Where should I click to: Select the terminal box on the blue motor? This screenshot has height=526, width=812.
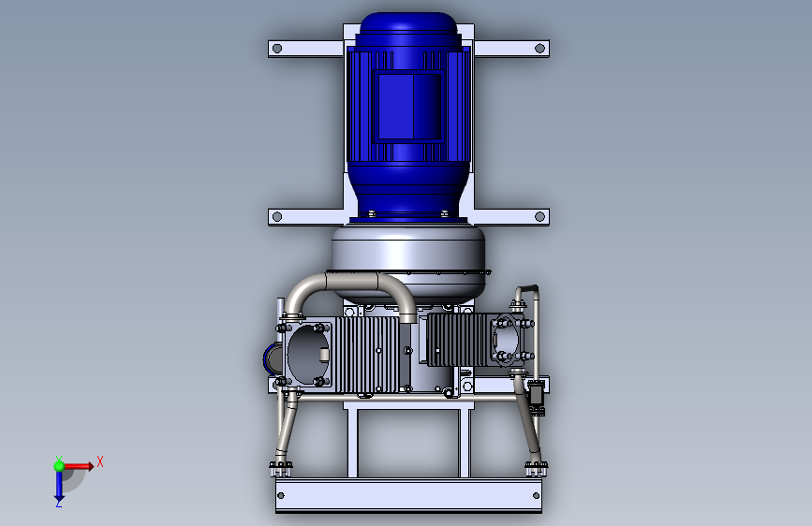coord(409,107)
